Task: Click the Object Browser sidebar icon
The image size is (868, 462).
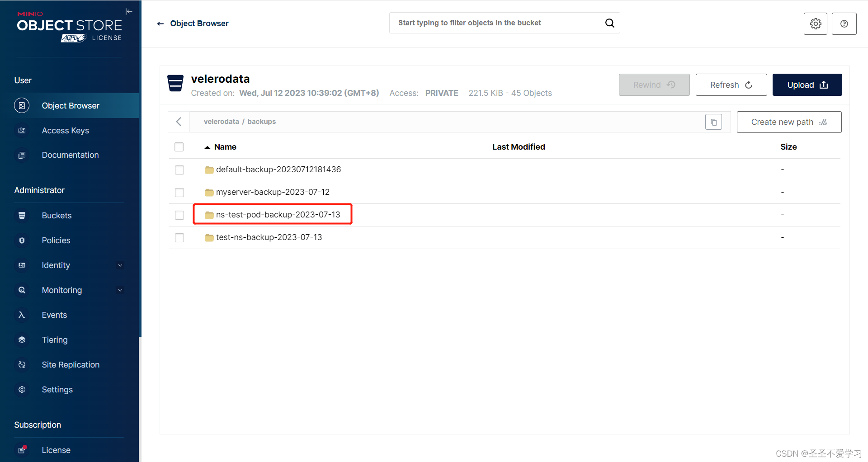Action: pyautogui.click(x=22, y=106)
